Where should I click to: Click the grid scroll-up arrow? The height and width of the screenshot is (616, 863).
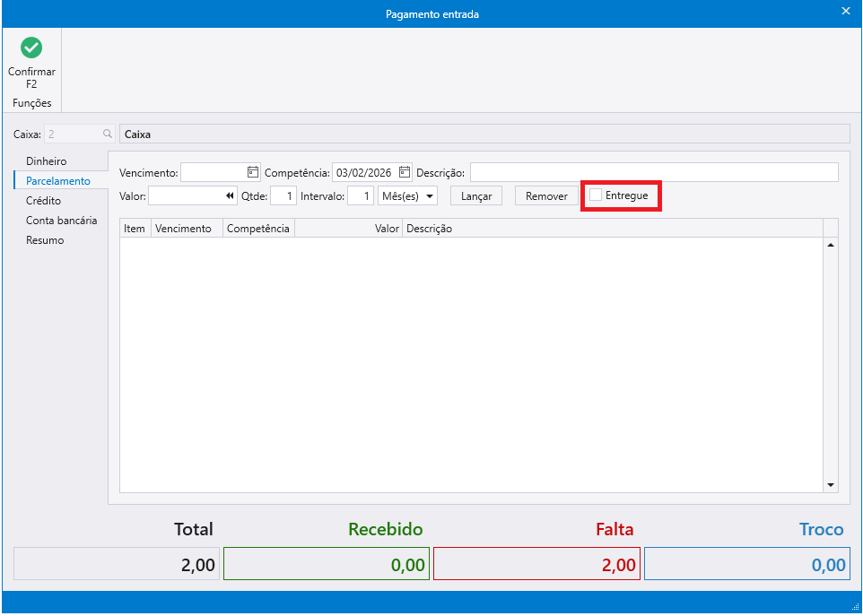coord(831,245)
